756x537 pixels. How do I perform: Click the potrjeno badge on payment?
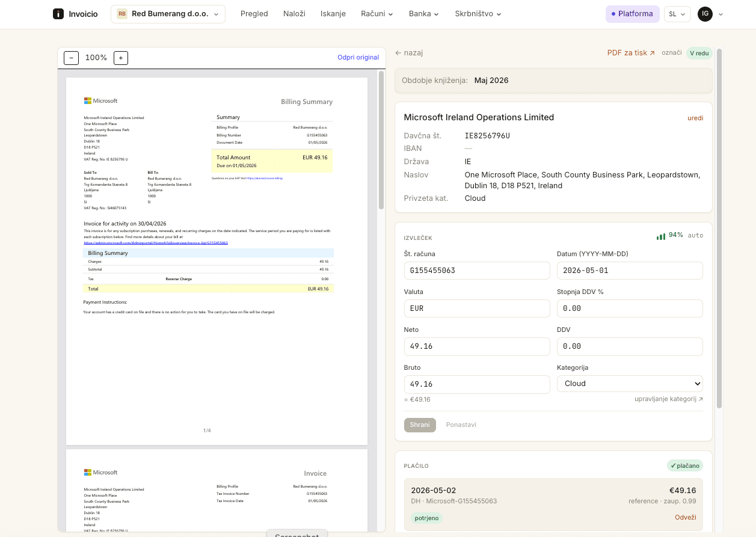pos(427,518)
